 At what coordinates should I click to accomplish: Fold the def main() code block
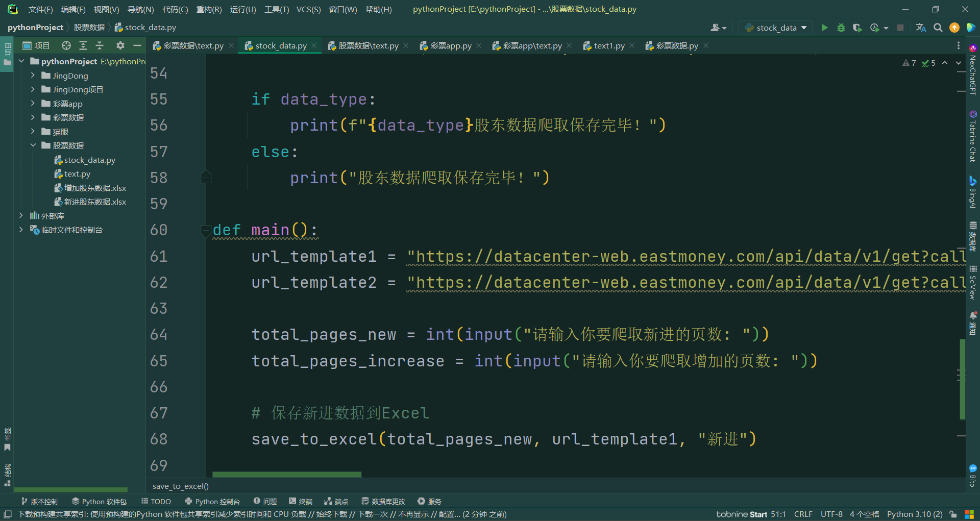[206, 231]
